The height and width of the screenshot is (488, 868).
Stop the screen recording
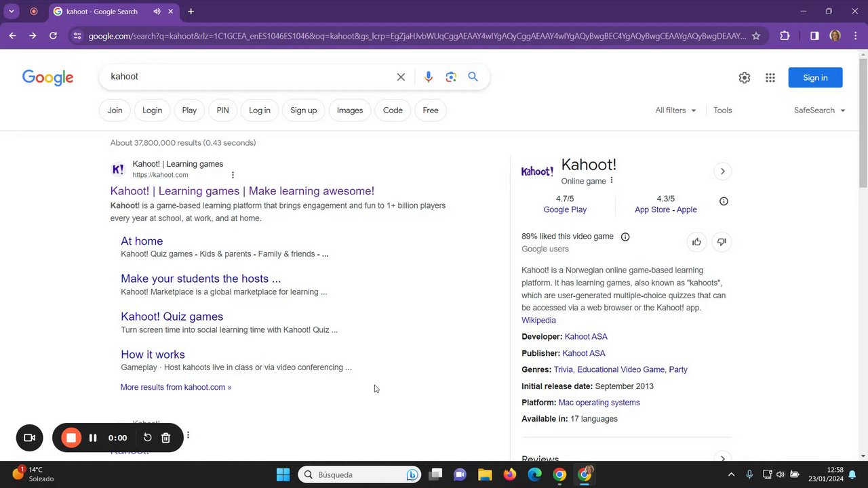(x=71, y=438)
